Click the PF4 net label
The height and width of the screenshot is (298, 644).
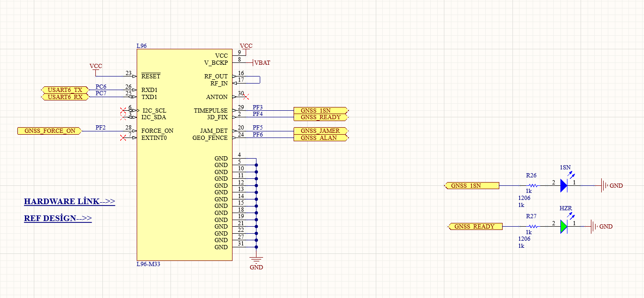click(x=258, y=114)
